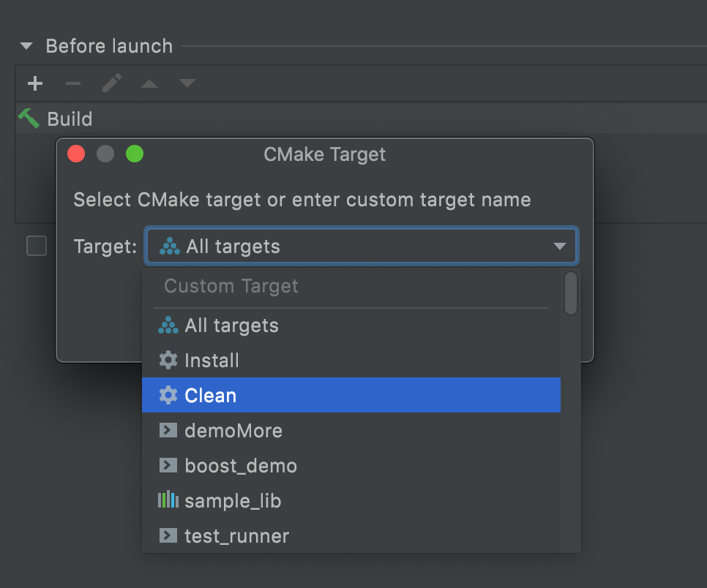This screenshot has height=588, width=707.
Task: Select the Build task row
Action: point(361,118)
